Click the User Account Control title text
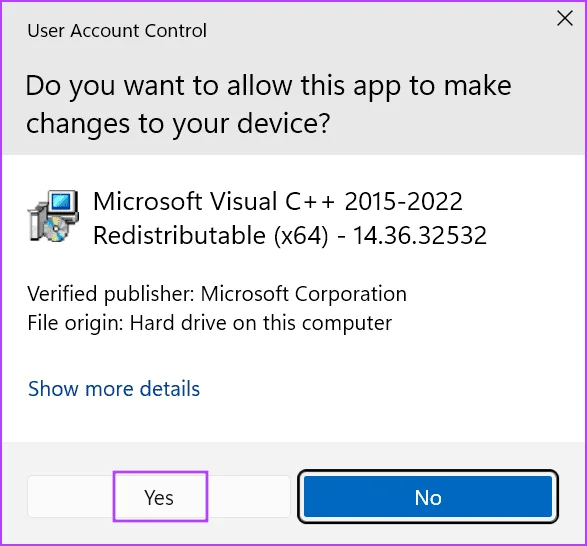Viewport: 587px width, 546px height. (x=117, y=30)
